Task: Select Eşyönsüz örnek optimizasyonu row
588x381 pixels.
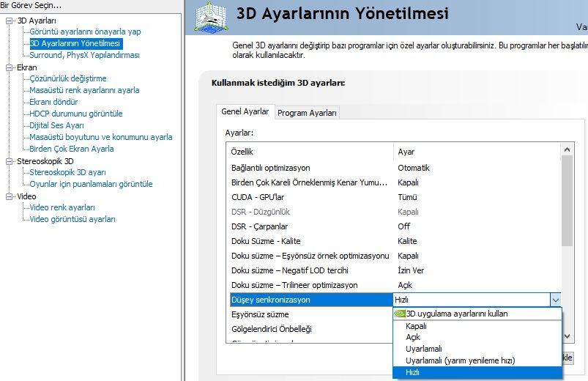Action: pos(394,256)
